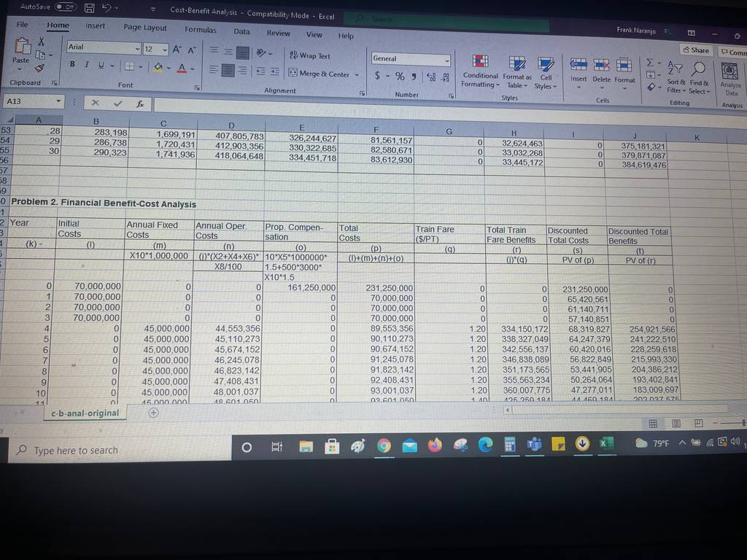The width and height of the screenshot is (747, 560).
Task: Click the Insert Function fx button
Action: tap(140, 104)
